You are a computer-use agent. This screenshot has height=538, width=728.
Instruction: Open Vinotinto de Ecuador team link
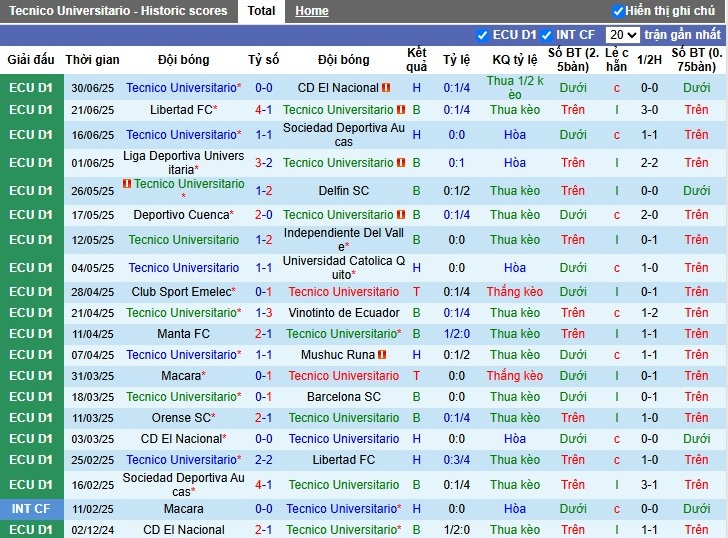(x=344, y=312)
